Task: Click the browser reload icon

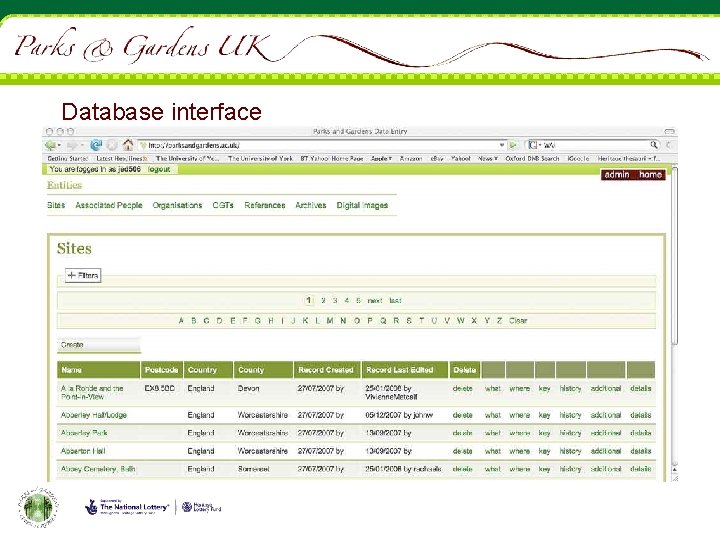Action: click(x=96, y=145)
